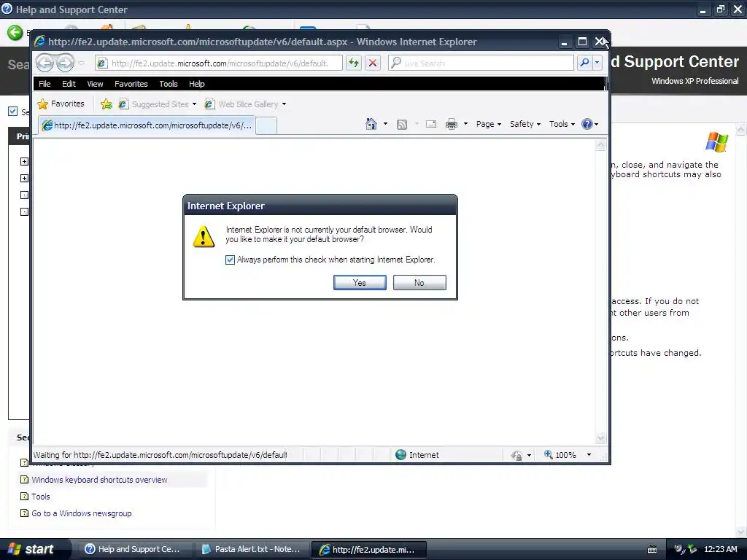Open the View menu in Internet Explorer
The height and width of the screenshot is (560, 747).
click(x=95, y=84)
